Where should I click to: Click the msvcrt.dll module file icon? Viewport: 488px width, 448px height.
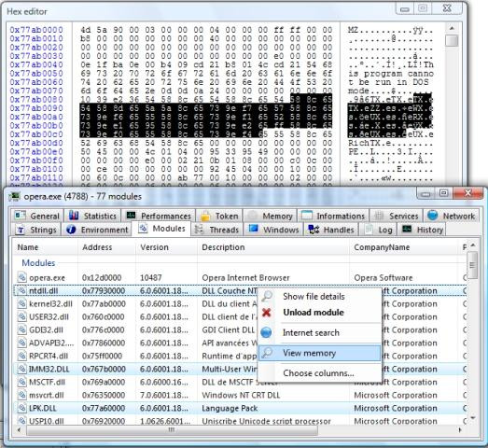point(21,395)
